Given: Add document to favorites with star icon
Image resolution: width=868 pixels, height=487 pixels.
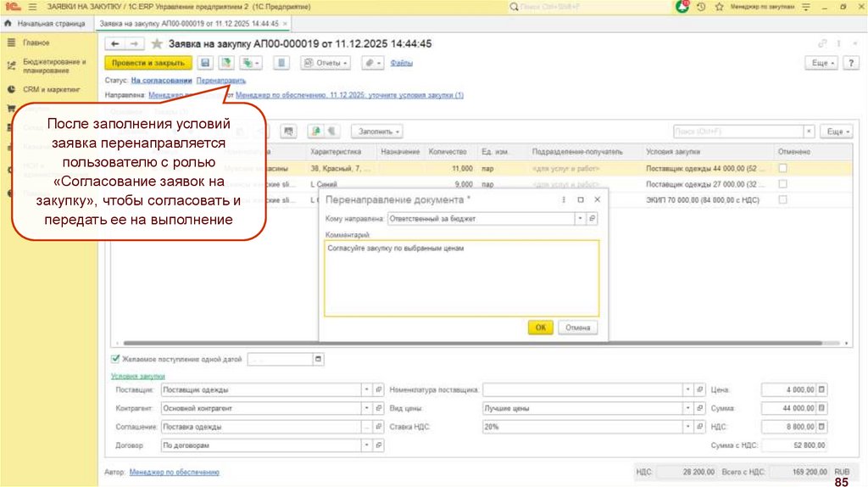Looking at the screenshot, I should (x=156, y=44).
